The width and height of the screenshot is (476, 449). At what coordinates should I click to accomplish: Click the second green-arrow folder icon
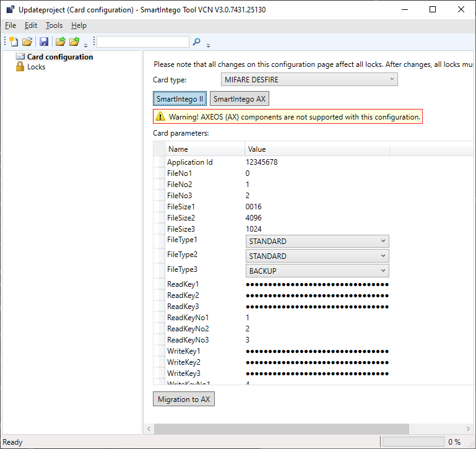click(x=74, y=41)
